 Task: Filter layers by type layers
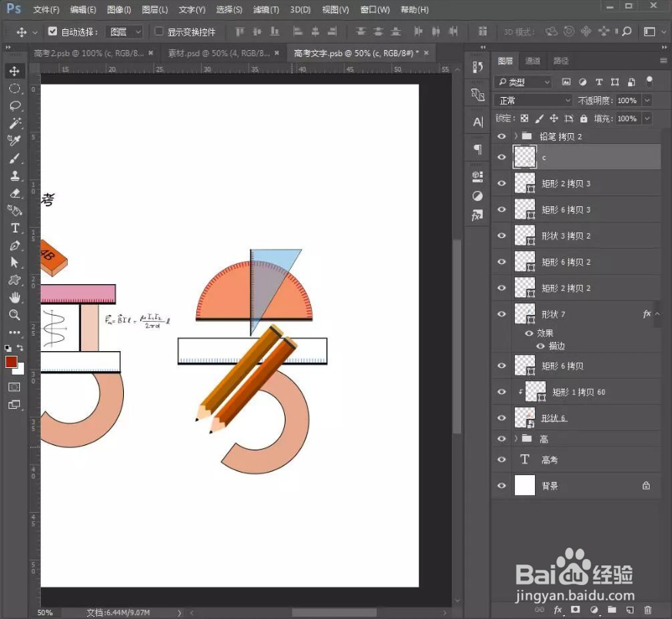(x=599, y=82)
